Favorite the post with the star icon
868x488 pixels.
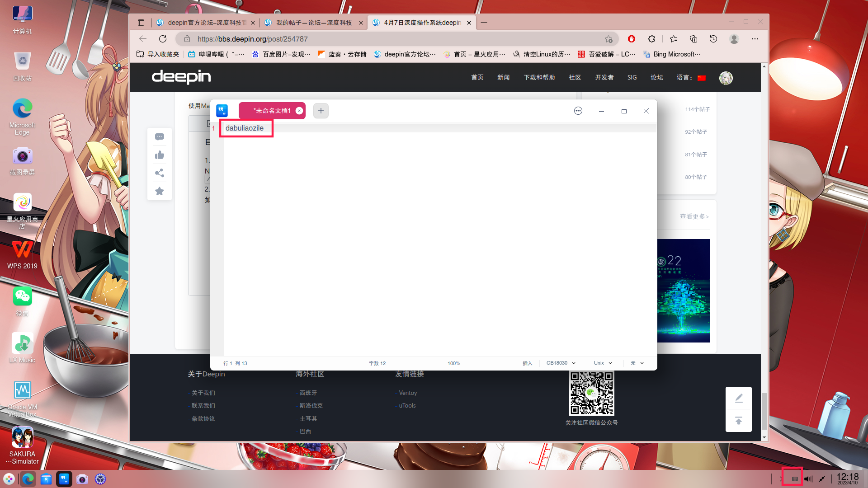[159, 191]
